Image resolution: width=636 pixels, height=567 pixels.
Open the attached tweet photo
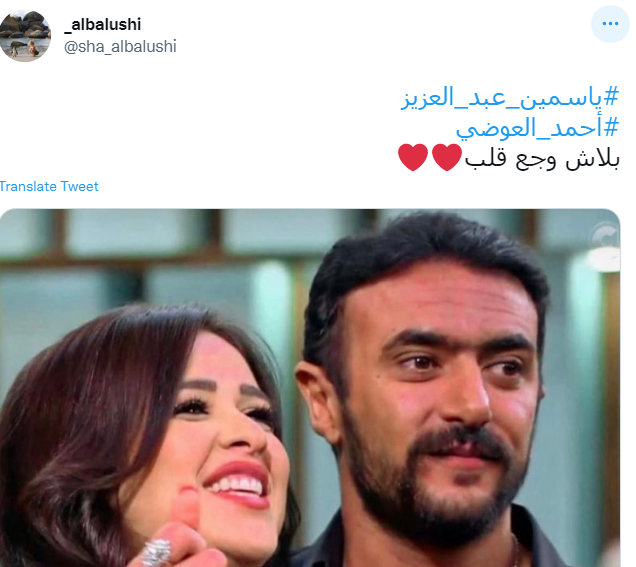pos(310,388)
